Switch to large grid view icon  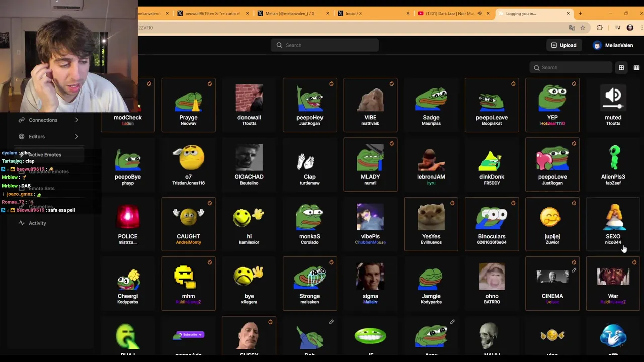[x=621, y=68]
